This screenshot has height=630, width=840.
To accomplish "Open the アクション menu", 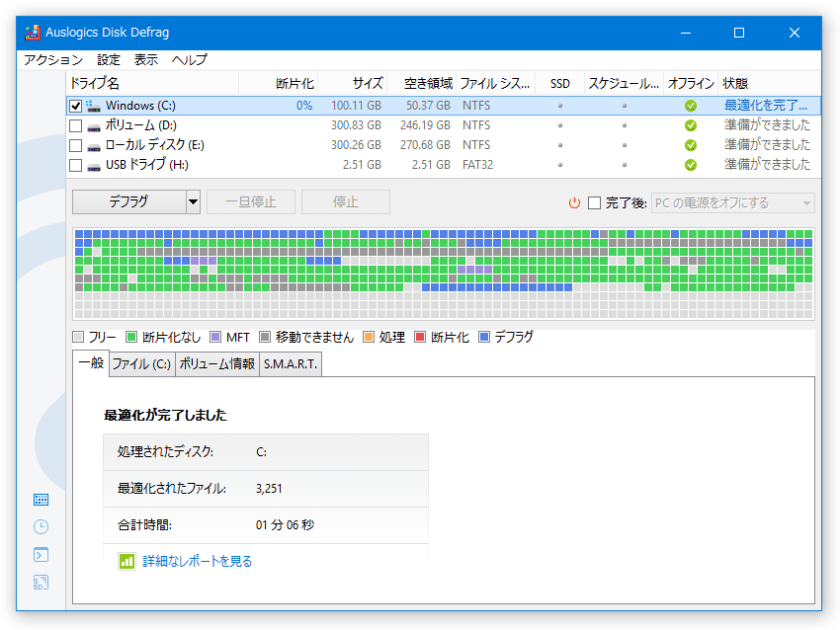I will 53,59.
